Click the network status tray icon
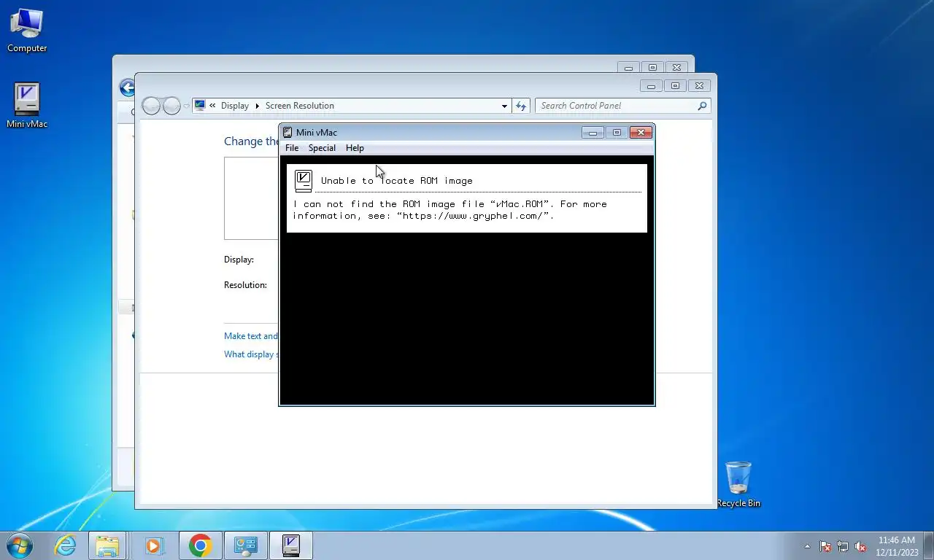 pyautogui.click(x=843, y=546)
